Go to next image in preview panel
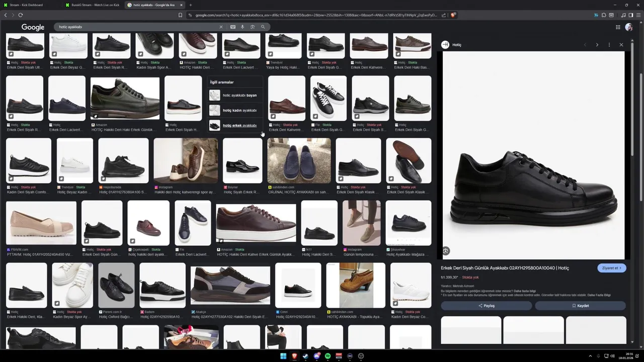Screen dimensions: 644x362 [x=597, y=45]
